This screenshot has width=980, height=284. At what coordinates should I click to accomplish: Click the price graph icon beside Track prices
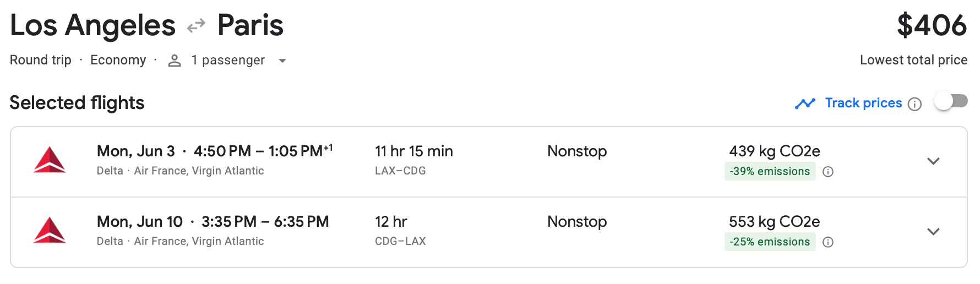tap(805, 103)
